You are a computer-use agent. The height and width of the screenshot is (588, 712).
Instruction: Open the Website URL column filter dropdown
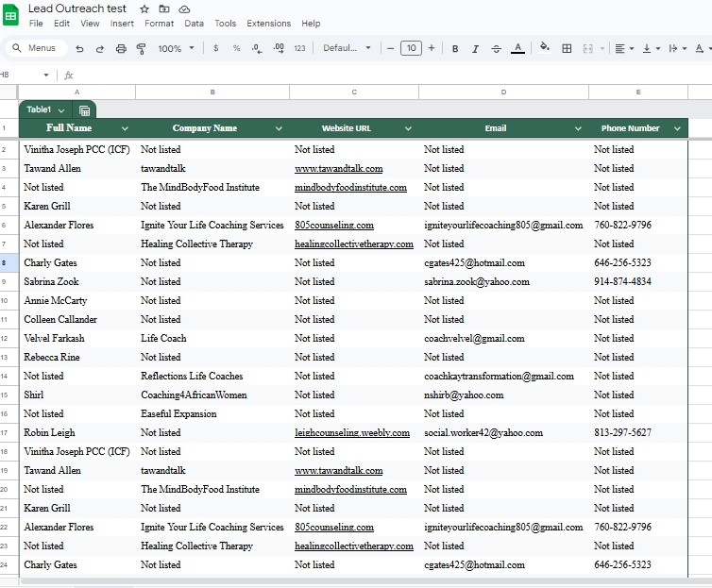408,128
